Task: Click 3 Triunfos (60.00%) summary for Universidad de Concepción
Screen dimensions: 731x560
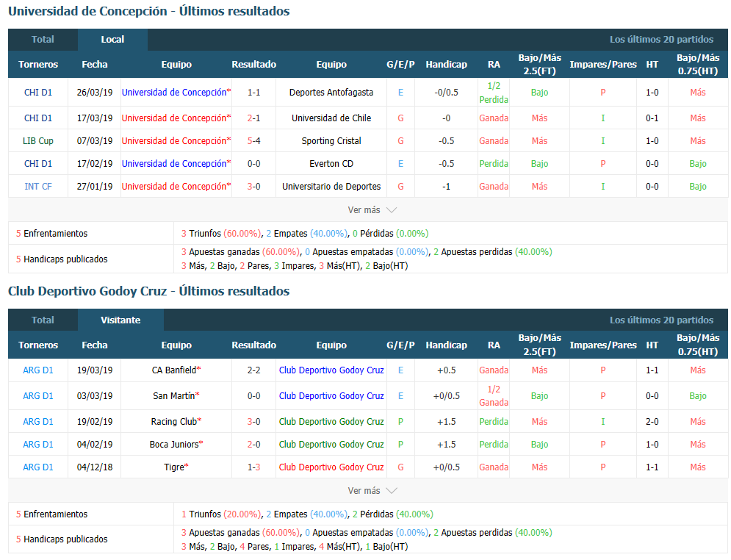Action: [221, 234]
